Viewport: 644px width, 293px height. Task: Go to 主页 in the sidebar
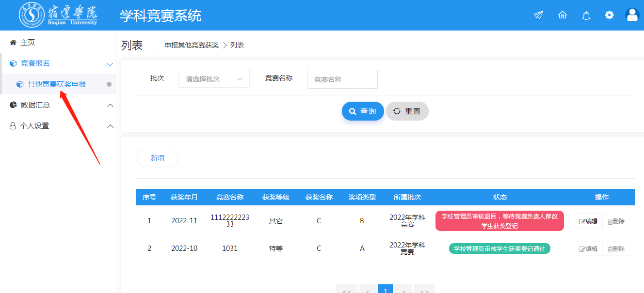coord(28,43)
